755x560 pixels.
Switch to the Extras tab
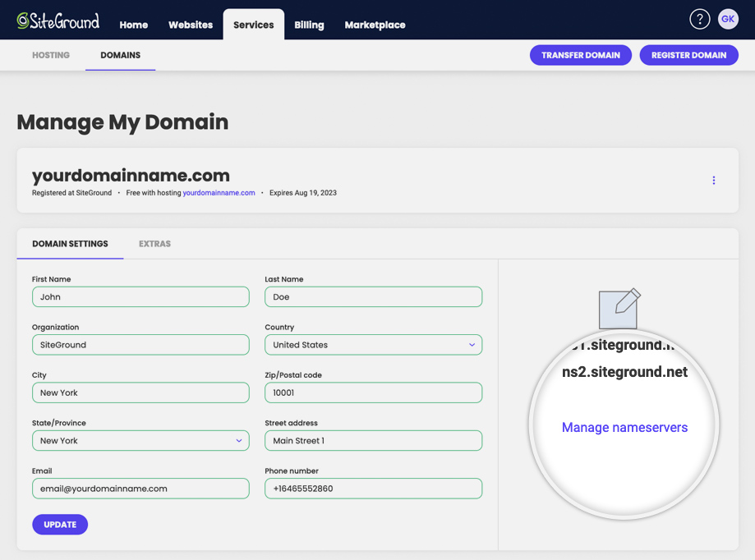click(x=154, y=244)
